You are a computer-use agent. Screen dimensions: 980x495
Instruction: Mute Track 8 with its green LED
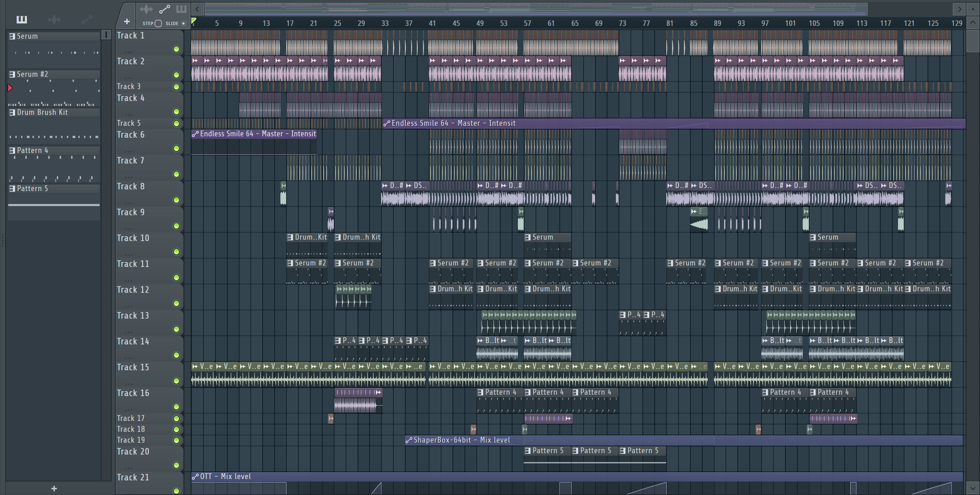[176, 200]
